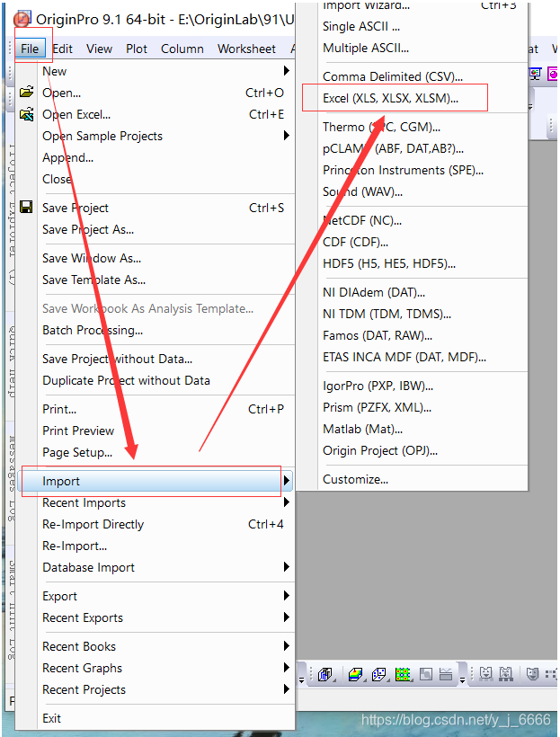
Task: Click Save Project As menu item
Action: pos(88,230)
